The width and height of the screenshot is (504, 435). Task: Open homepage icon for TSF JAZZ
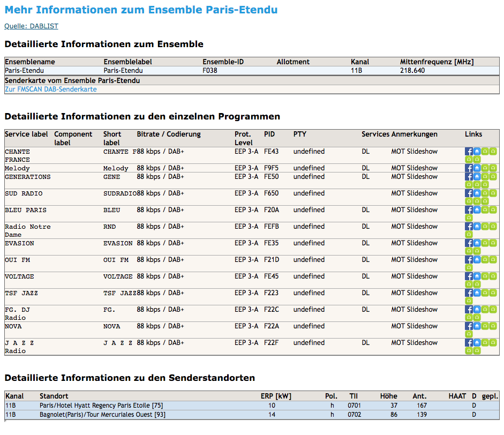click(x=477, y=292)
